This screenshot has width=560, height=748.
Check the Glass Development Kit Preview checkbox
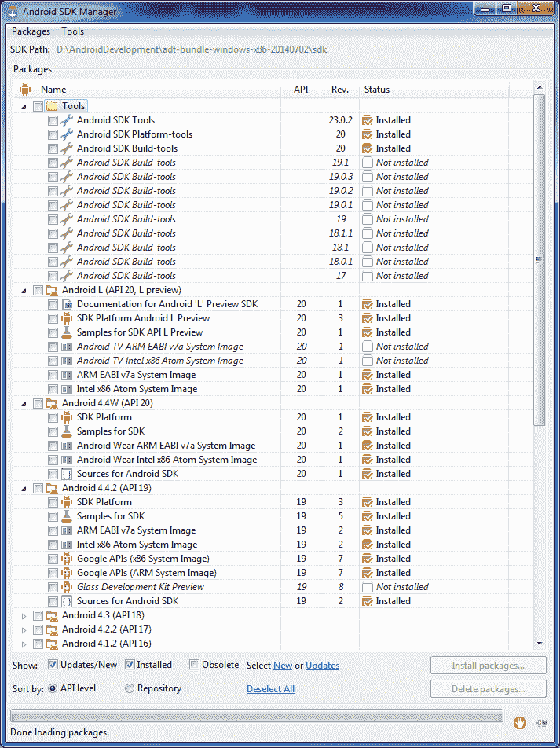pos(53,587)
